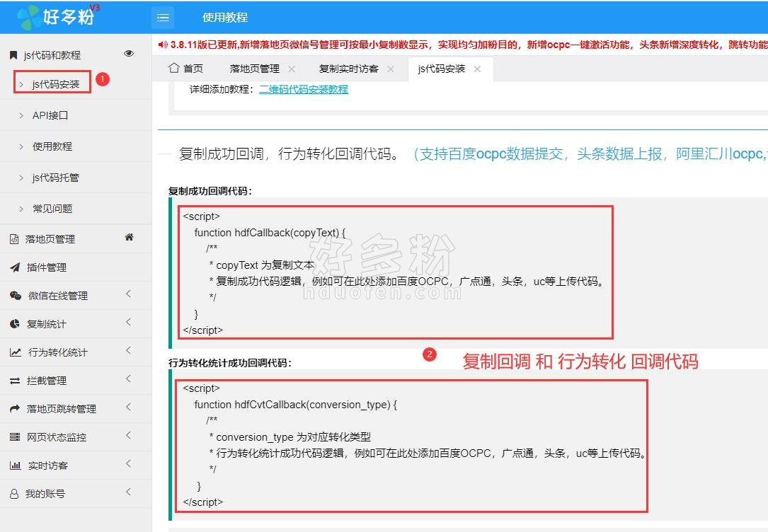Open 落地页管理 in the sidebar
Screen dimensions: 768x532
pyautogui.click(x=50, y=239)
